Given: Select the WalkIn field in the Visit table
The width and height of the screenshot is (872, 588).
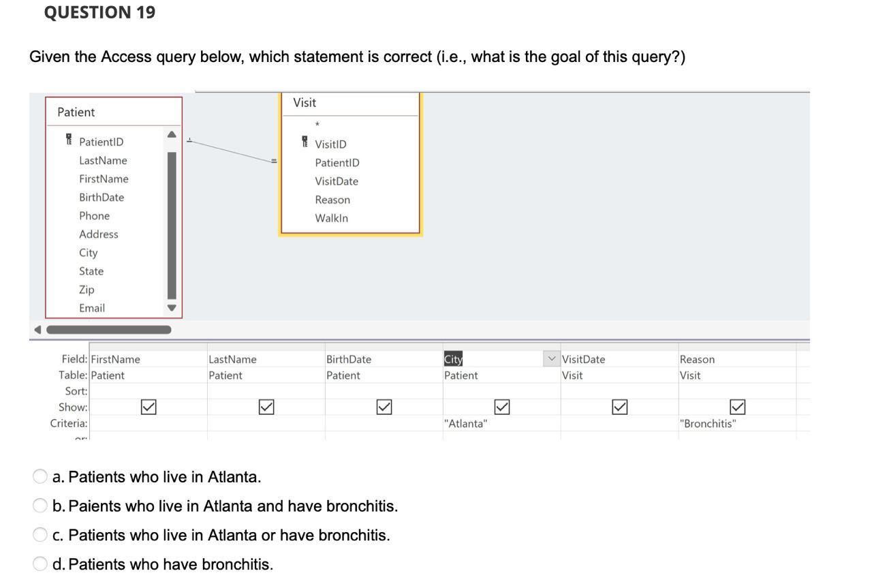Looking at the screenshot, I should pyautogui.click(x=330, y=217).
